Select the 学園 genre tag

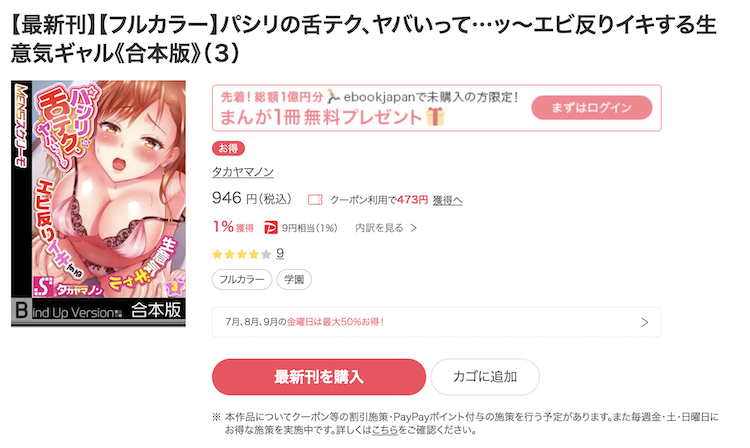coord(294,280)
